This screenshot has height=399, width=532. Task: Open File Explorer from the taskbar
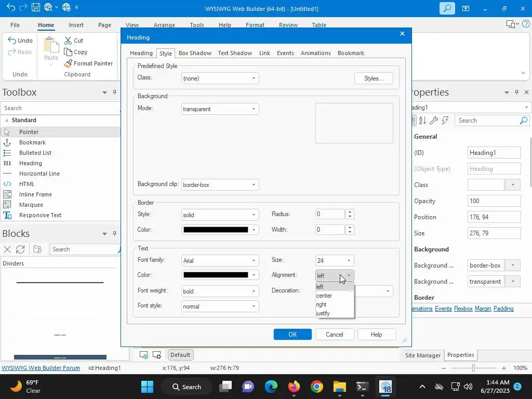click(339, 387)
